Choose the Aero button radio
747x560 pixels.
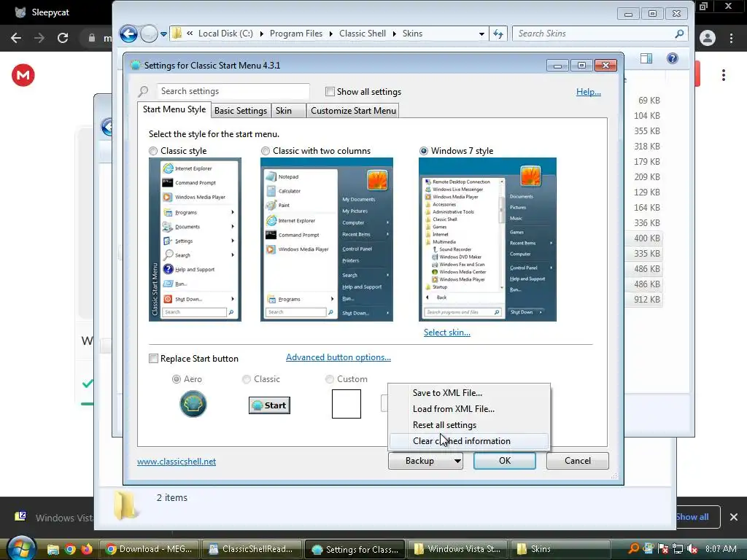[x=177, y=379]
